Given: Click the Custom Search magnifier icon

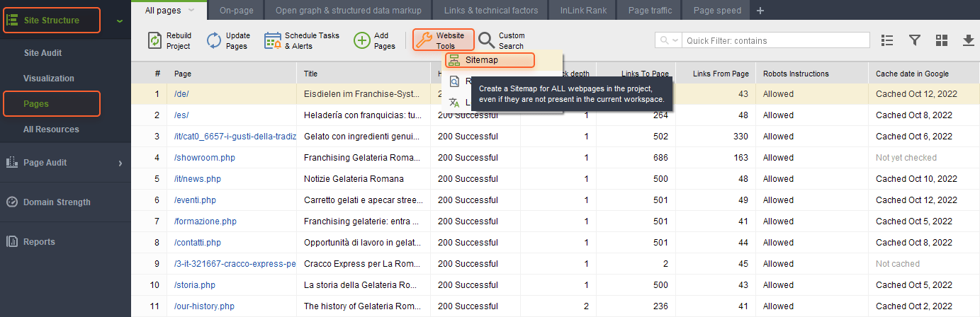Looking at the screenshot, I should tap(487, 40).
